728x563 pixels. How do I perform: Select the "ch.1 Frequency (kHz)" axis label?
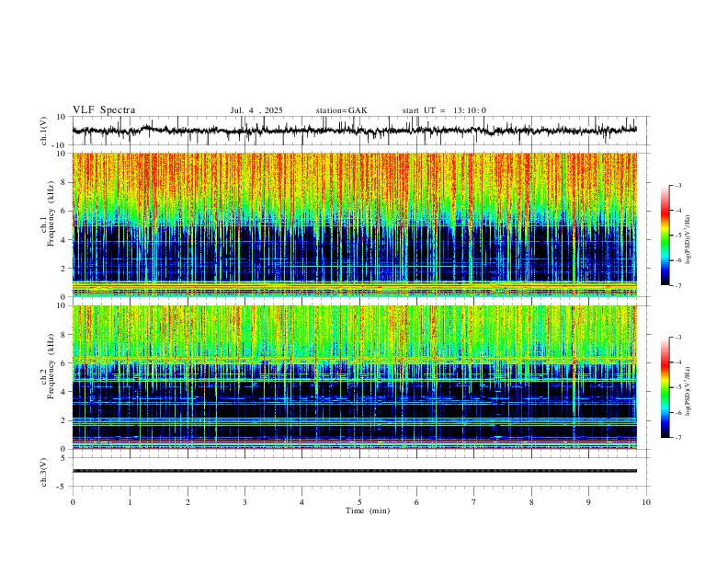(47, 214)
